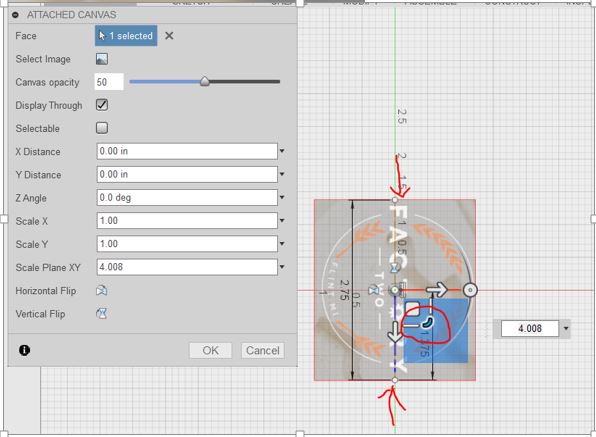Expand the Scale Plane XY dropdown arrow
Viewport: 596px width, 437px height.
pos(282,267)
